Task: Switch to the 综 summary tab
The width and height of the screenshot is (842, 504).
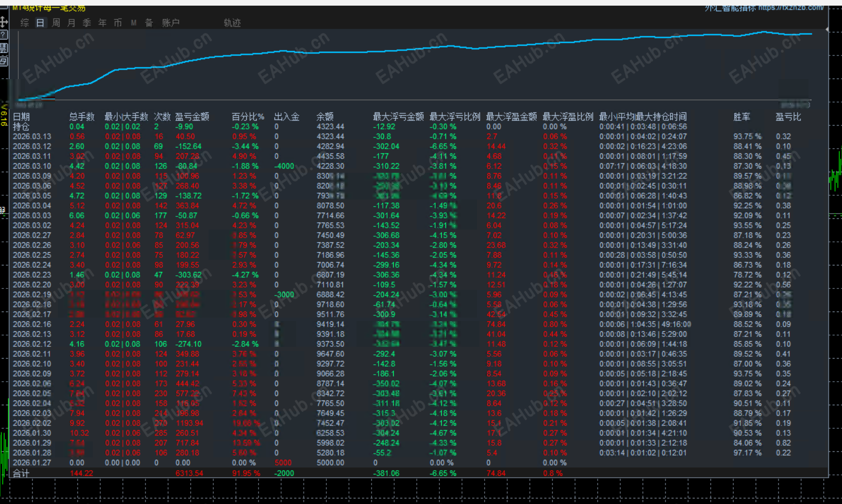Action: tap(25, 23)
